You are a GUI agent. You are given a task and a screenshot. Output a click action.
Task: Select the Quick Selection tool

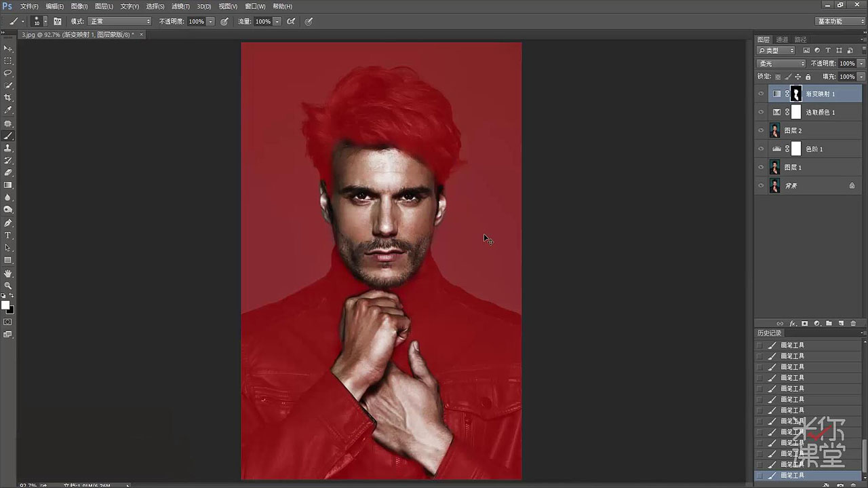[x=8, y=86]
